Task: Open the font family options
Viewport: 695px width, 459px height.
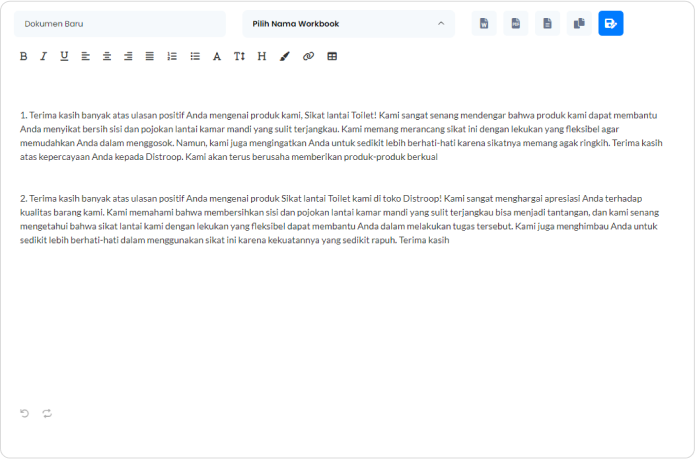Action: (x=217, y=56)
